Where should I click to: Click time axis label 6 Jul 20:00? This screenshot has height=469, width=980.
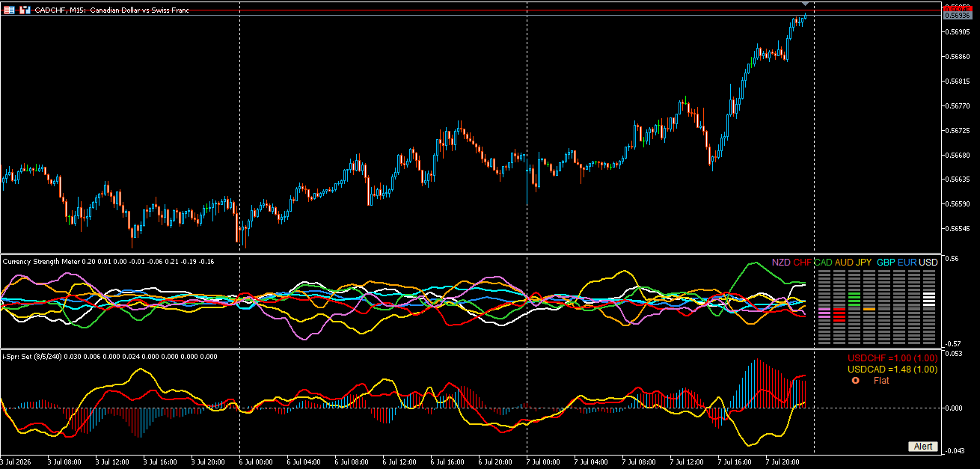(495, 462)
